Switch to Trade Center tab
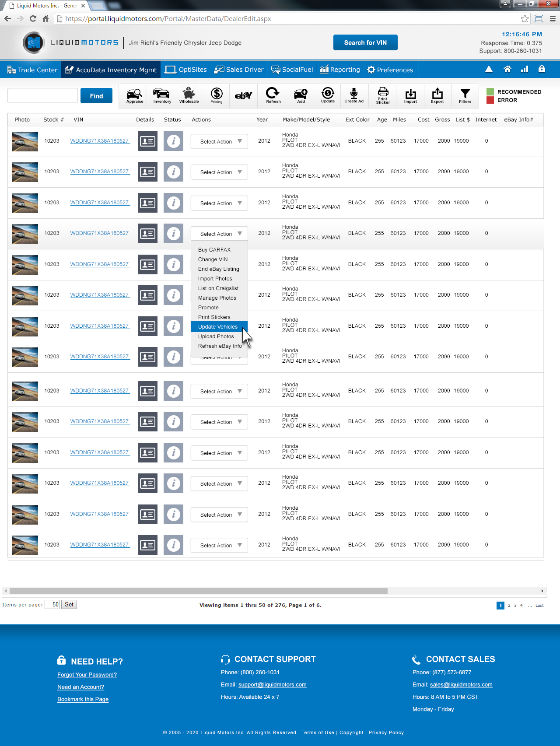 pyautogui.click(x=32, y=70)
